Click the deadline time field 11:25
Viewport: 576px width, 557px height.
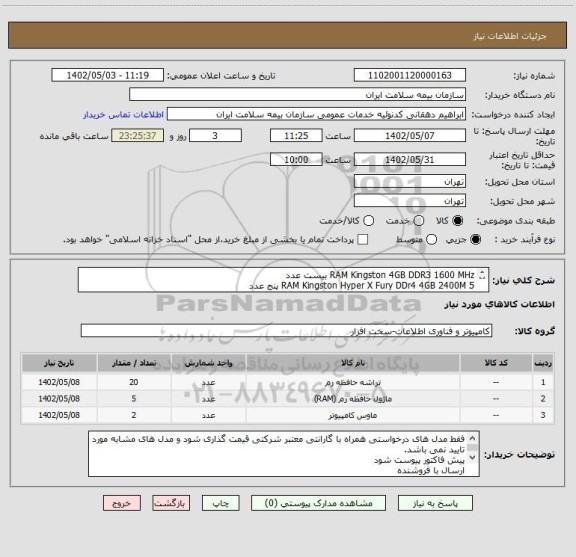point(296,136)
